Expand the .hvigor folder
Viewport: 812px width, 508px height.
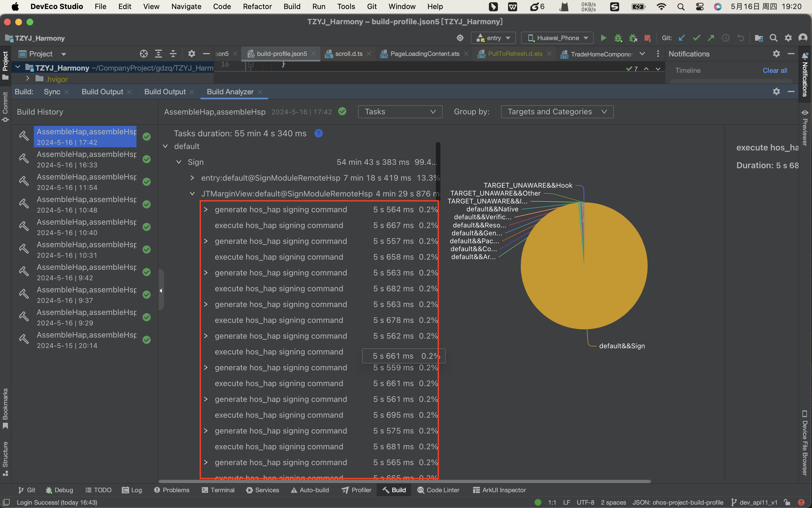pyautogui.click(x=28, y=79)
